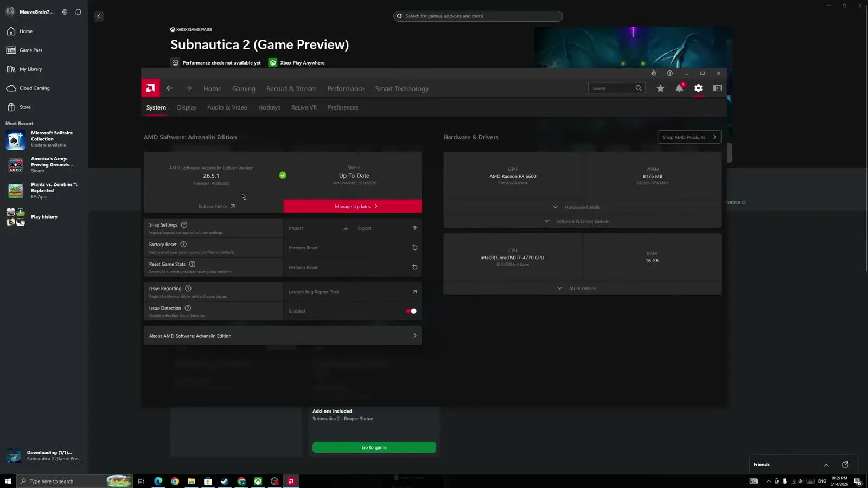The height and width of the screenshot is (488, 868).
Task: Click Xbox app back chevron button
Action: click(x=99, y=16)
